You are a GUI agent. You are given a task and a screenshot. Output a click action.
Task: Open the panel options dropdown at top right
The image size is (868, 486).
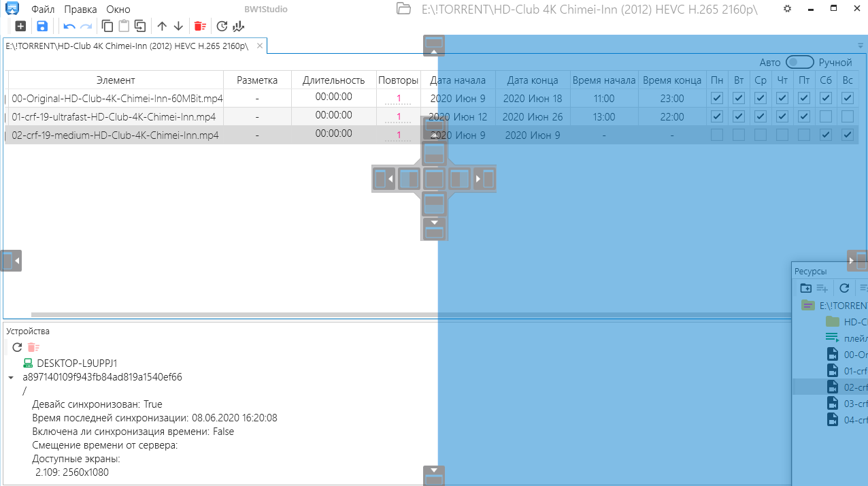tap(860, 44)
